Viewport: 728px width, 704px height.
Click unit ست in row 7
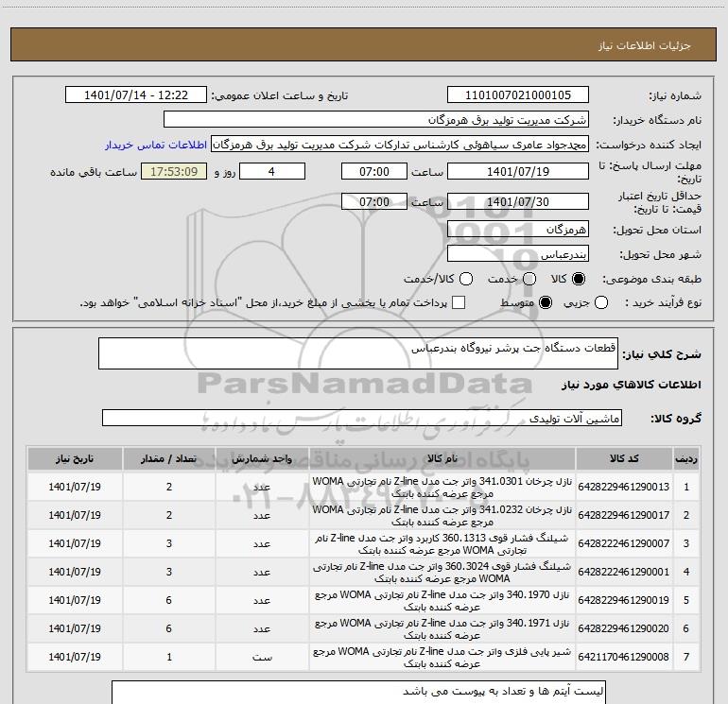pyautogui.click(x=262, y=657)
